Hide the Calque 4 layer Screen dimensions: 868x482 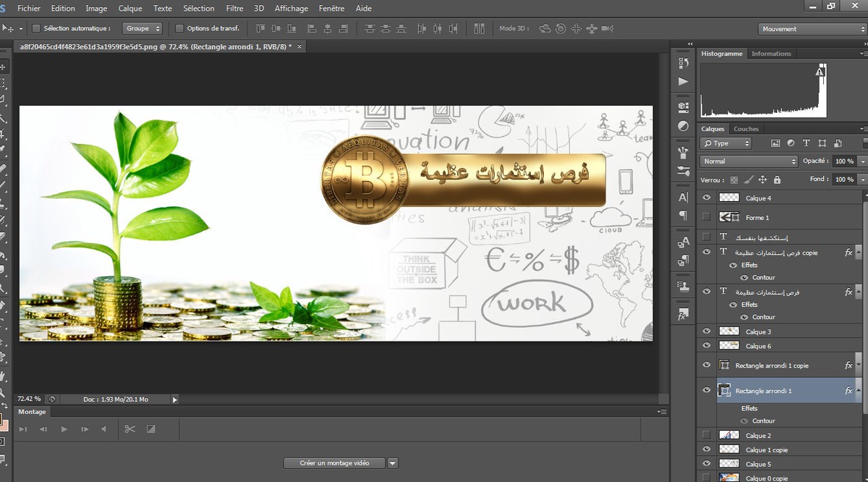(707, 198)
